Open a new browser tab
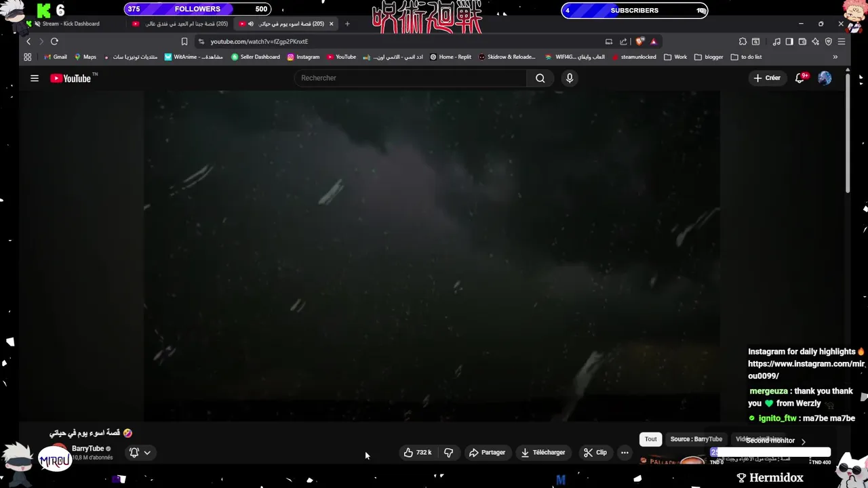 point(347,24)
